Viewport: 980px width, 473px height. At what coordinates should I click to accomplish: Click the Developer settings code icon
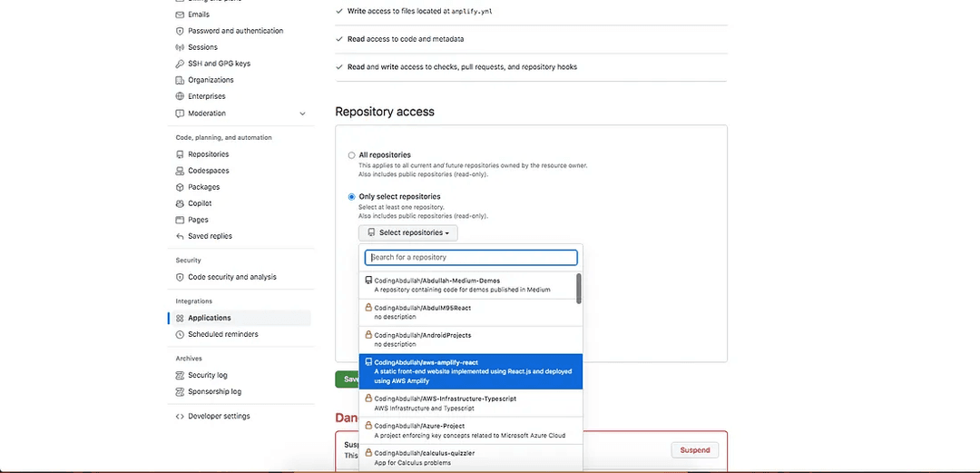point(180,416)
